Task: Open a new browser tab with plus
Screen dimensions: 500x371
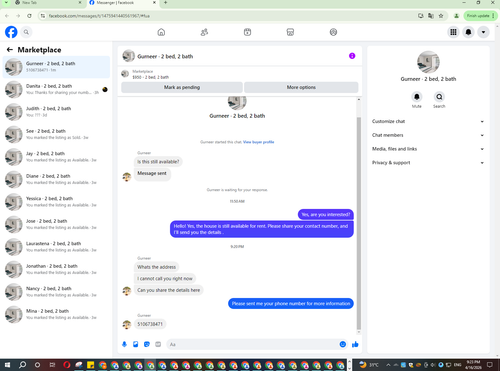Action: pos(165,3)
